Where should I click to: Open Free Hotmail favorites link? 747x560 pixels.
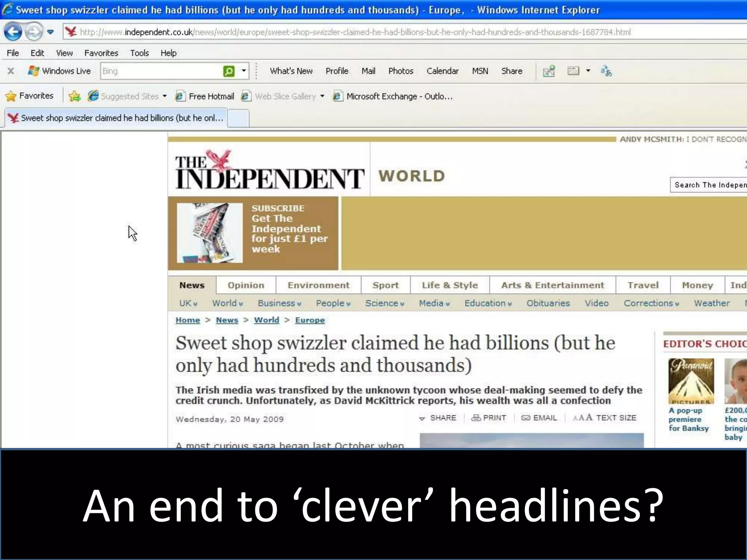tap(205, 96)
